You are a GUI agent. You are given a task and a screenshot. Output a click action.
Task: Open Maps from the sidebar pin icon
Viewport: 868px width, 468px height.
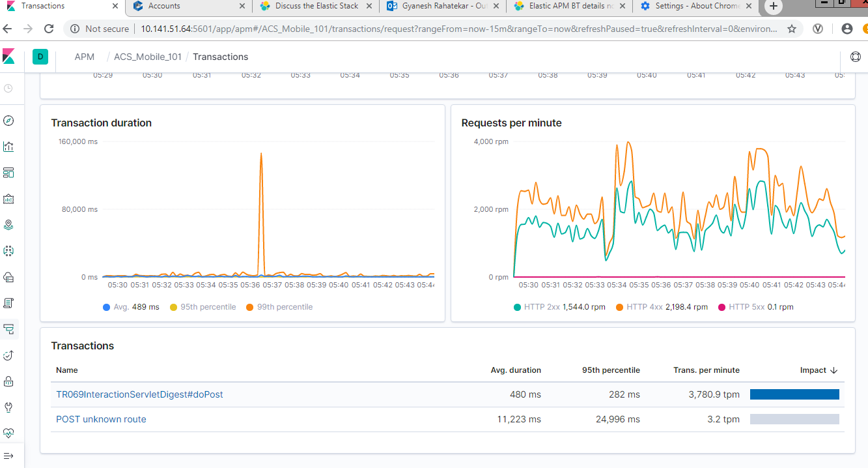(8, 225)
